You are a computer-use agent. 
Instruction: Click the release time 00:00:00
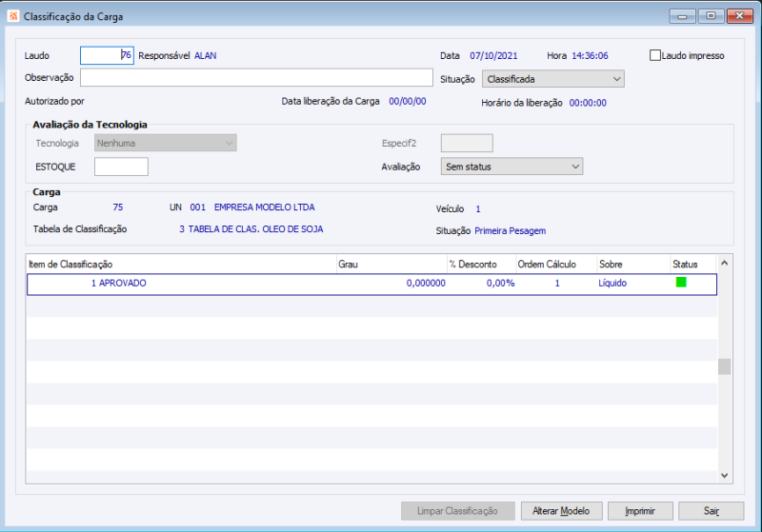(588, 103)
